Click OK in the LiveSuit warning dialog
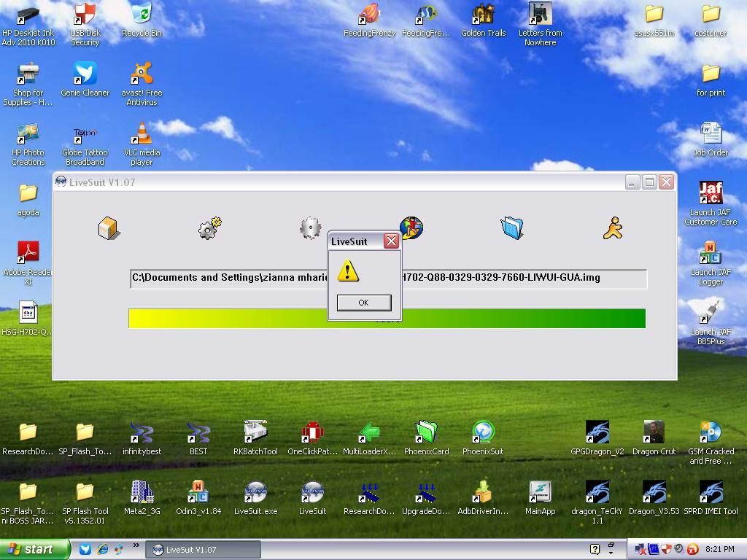Image resolution: width=747 pixels, height=560 pixels. coord(363,303)
